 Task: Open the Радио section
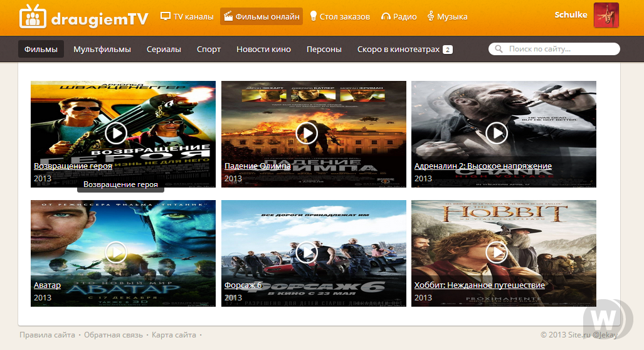coord(399,17)
